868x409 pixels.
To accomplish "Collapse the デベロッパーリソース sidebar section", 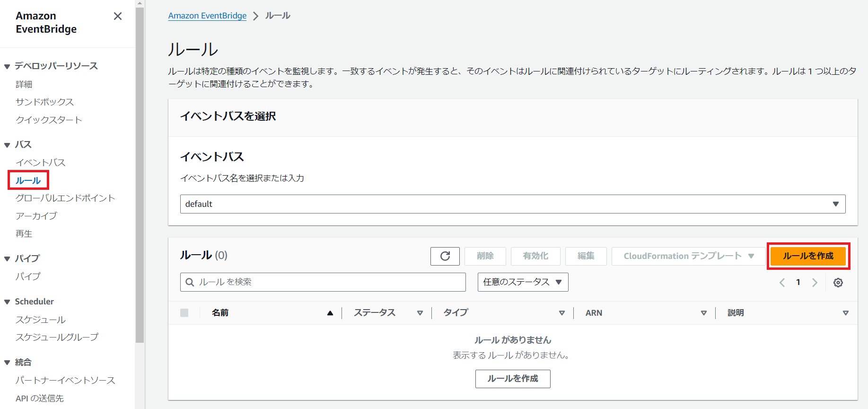I will pyautogui.click(x=7, y=66).
